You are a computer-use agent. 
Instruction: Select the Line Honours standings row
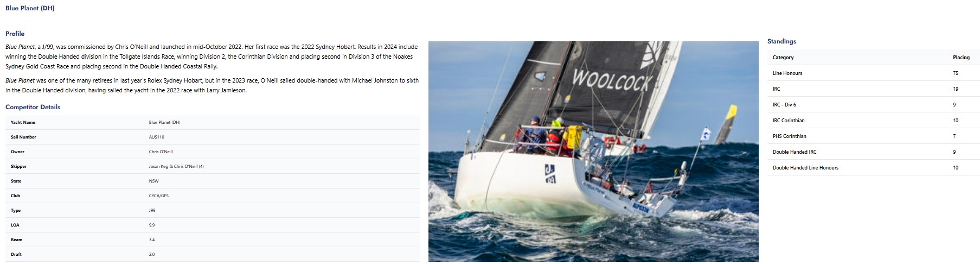tap(873, 73)
